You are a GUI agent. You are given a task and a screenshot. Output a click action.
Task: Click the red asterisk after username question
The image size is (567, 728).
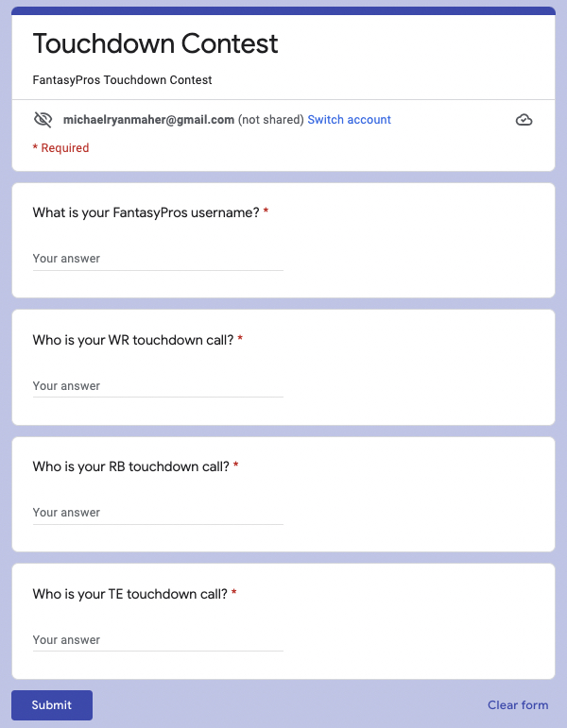[266, 212]
